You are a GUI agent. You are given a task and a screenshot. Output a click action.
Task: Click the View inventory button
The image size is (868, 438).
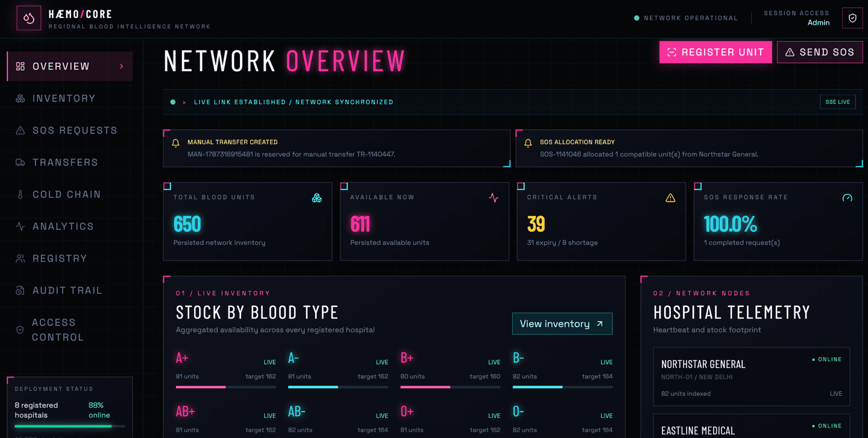coord(562,324)
